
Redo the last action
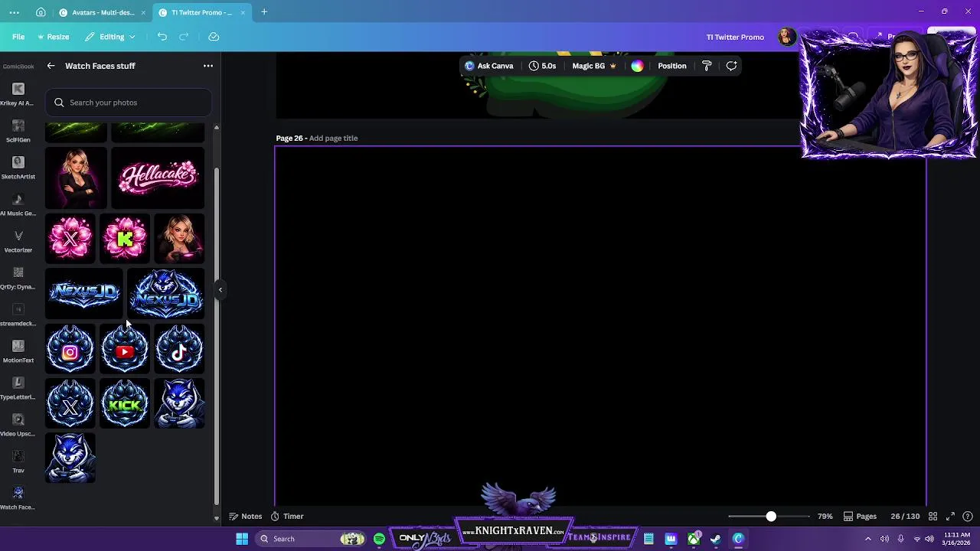[184, 37]
